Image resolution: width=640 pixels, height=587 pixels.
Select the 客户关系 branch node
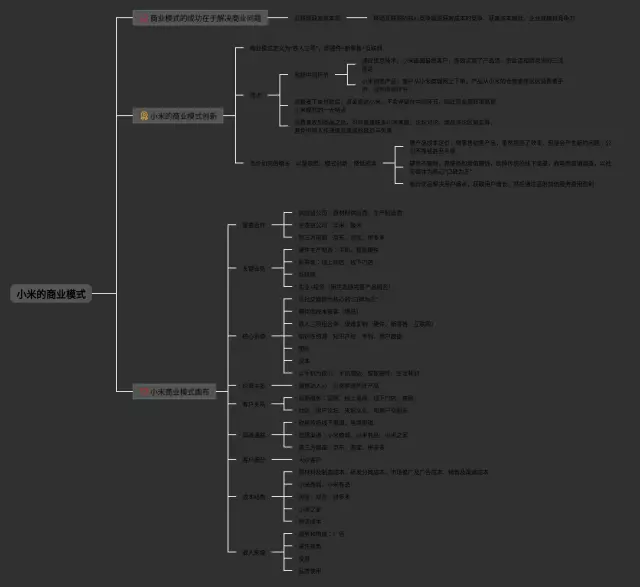[x=253, y=404]
